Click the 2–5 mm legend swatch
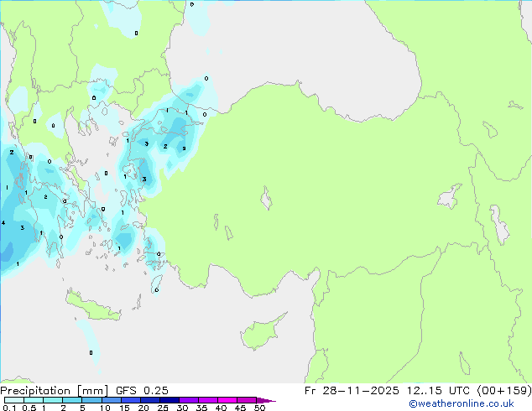This screenshot has height=411, width=532. tap(72, 400)
